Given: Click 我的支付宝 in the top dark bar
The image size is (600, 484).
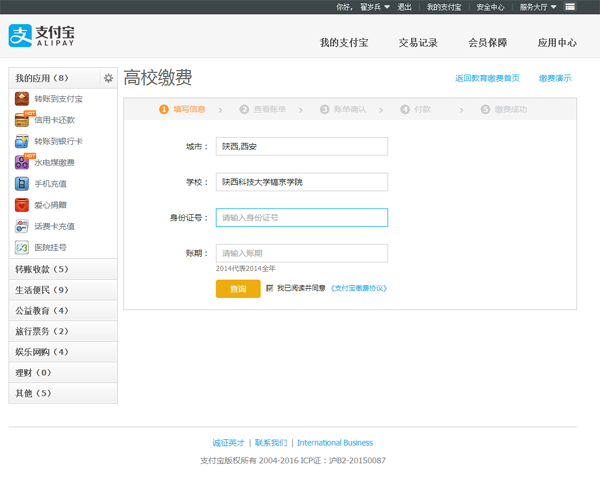Looking at the screenshot, I should tap(444, 7).
